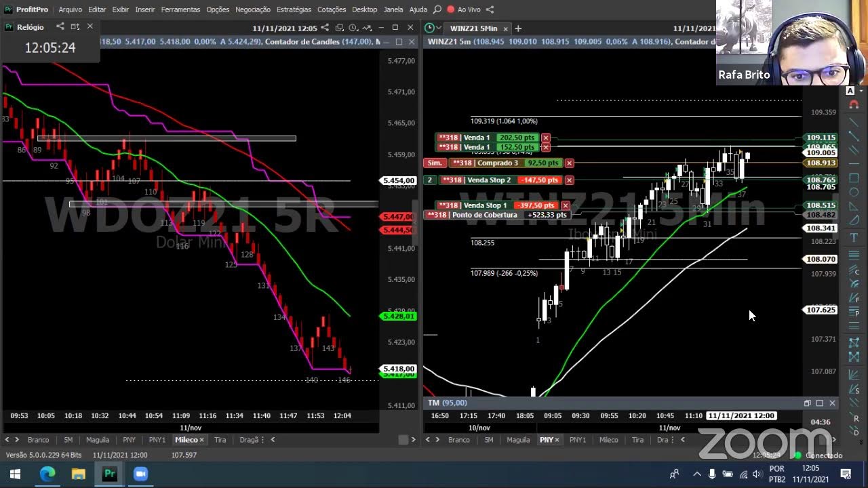Detach the Relógio window
This screenshot has height=488, width=868.
coord(75,26)
